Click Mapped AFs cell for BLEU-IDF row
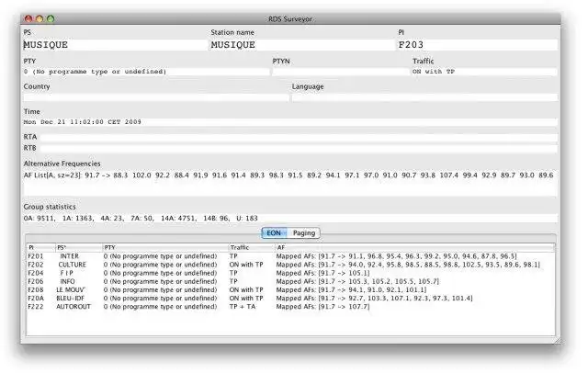 [x=374, y=299]
